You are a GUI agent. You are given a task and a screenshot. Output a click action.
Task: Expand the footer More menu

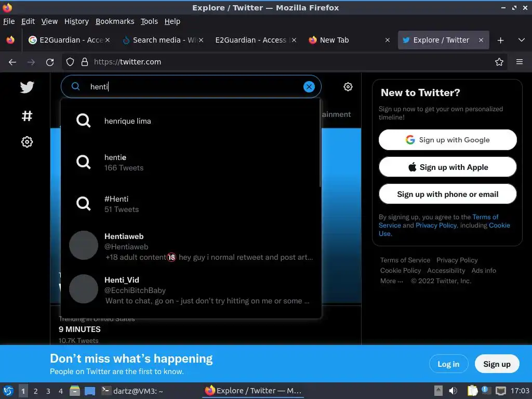(x=392, y=281)
